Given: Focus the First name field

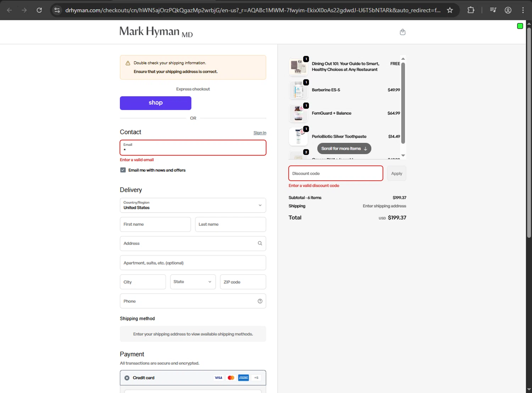Looking at the screenshot, I should point(155,224).
